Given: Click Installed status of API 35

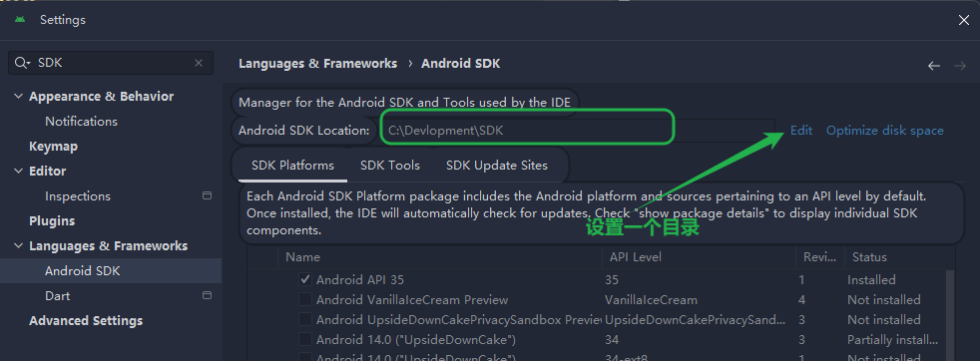Looking at the screenshot, I should 871,280.
